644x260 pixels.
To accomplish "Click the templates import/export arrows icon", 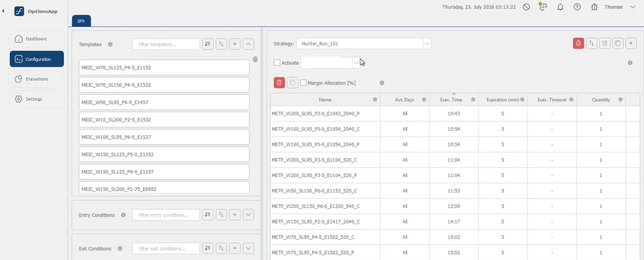I will [221, 44].
